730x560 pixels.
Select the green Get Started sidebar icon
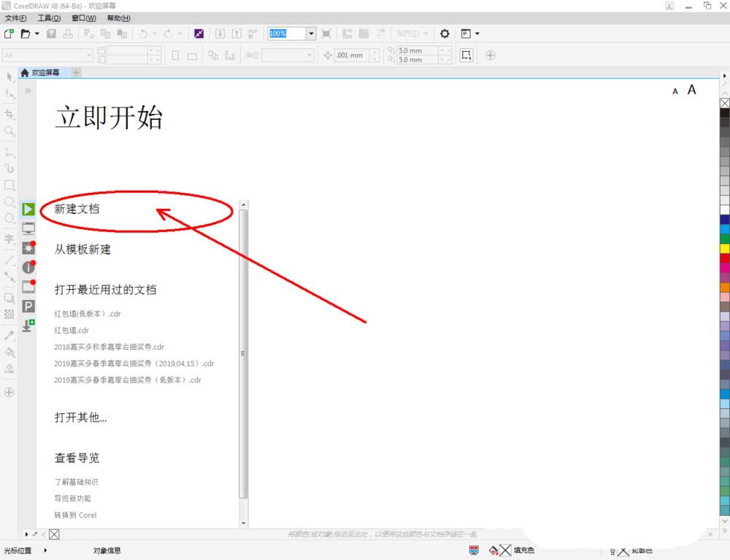click(x=28, y=210)
